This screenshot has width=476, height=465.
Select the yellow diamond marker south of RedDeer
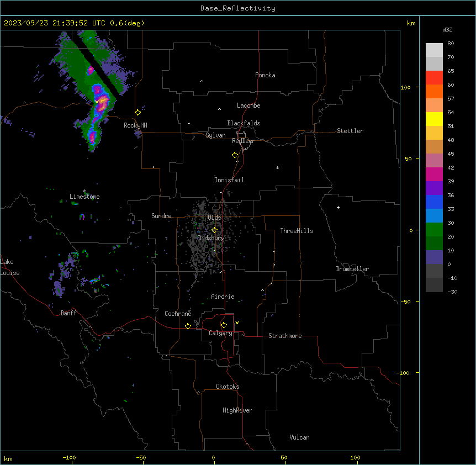point(235,155)
